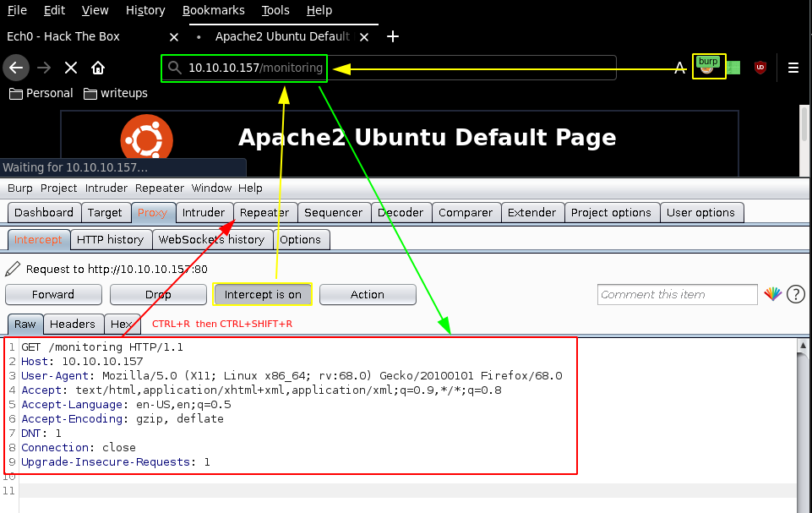Image resolution: width=812 pixels, height=513 pixels.
Task: Switch to the Extender tab
Action: point(531,212)
